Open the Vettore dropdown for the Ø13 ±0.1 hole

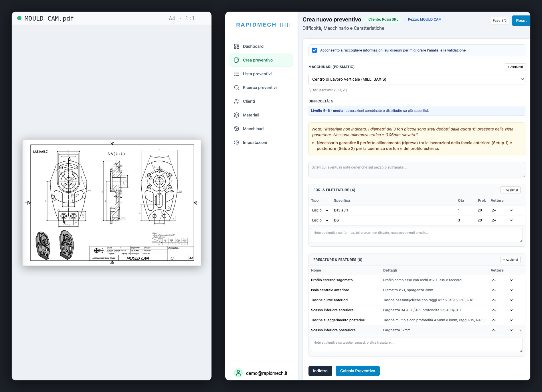click(502, 210)
